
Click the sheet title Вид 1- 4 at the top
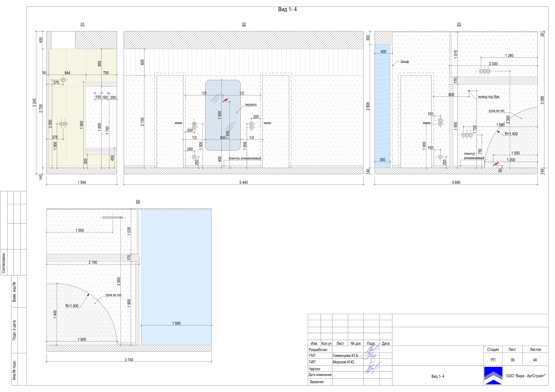coord(287,9)
